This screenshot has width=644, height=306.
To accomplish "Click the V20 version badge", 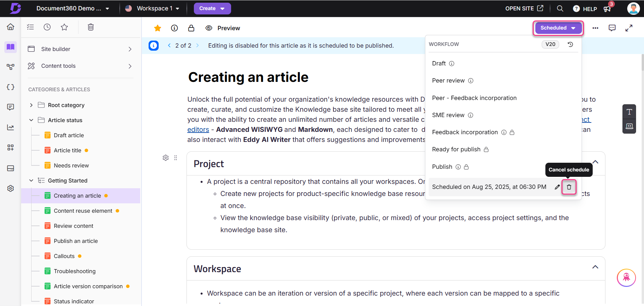I will pyautogui.click(x=550, y=44).
